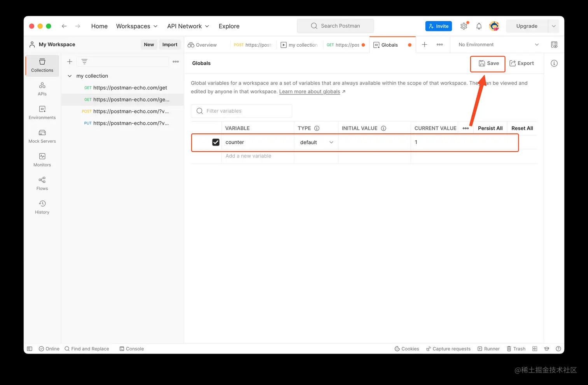This screenshot has height=385, width=588.
Task: Open the environment quick look icon
Action: 554,45
